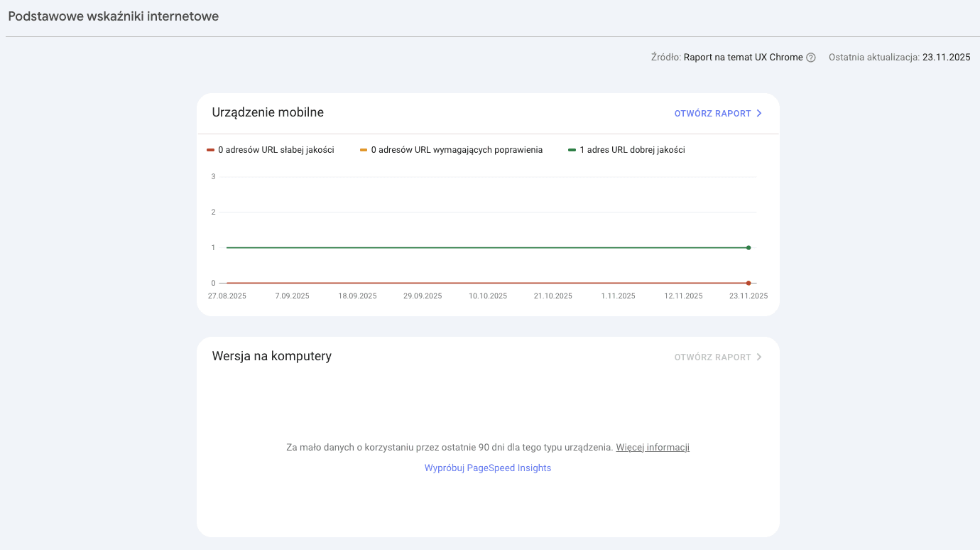The width and height of the screenshot is (980, 550).
Task: Click the 29.09.2025 axis date label
Action: click(423, 296)
